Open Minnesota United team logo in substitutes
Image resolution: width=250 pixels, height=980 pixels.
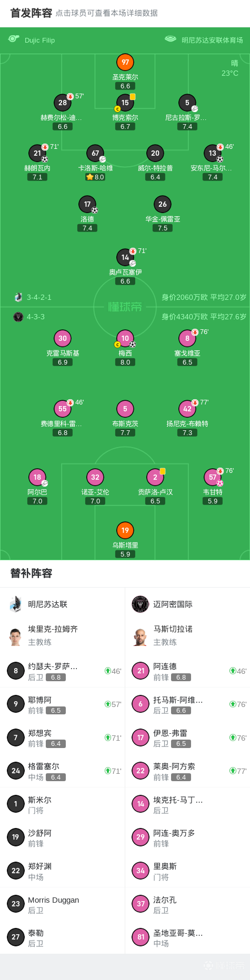click(x=15, y=604)
